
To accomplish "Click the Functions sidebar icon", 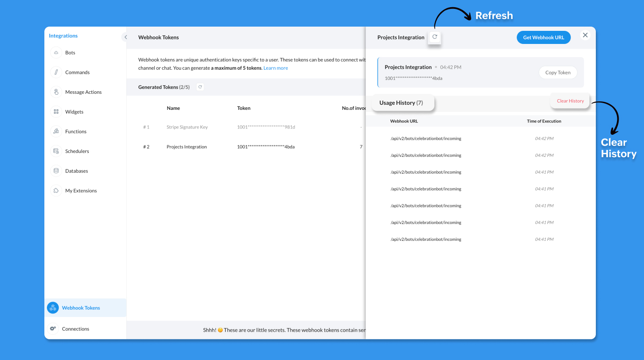I will (56, 131).
